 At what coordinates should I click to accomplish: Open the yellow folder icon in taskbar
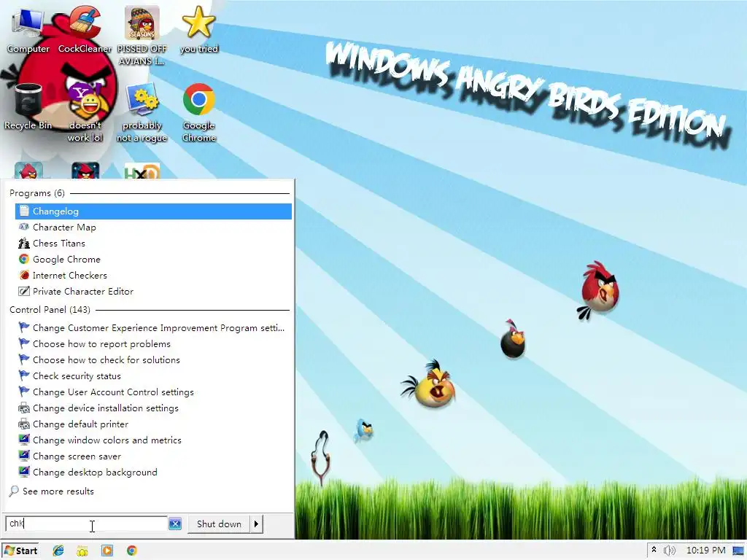click(82, 551)
